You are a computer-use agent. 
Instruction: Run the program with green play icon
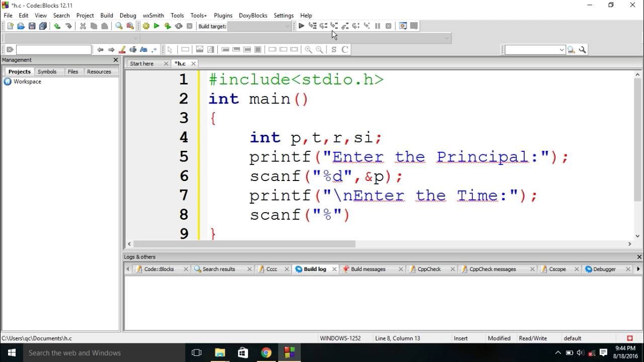click(x=156, y=26)
